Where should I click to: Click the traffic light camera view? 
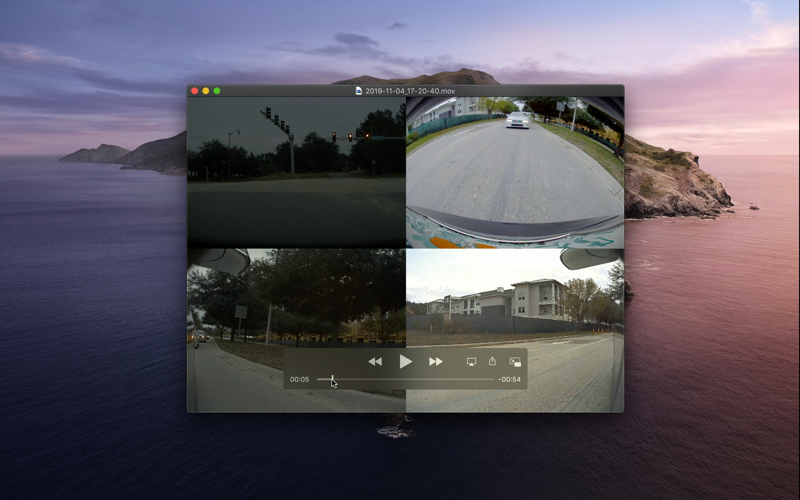pyautogui.click(x=296, y=172)
